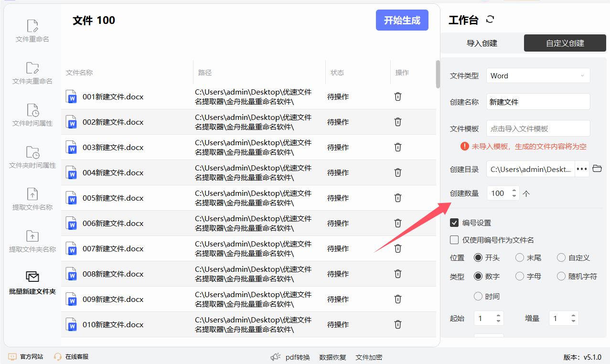Delete the 009新建文件.docx row
Image resolution: width=610 pixels, height=364 pixels.
tap(397, 299)
